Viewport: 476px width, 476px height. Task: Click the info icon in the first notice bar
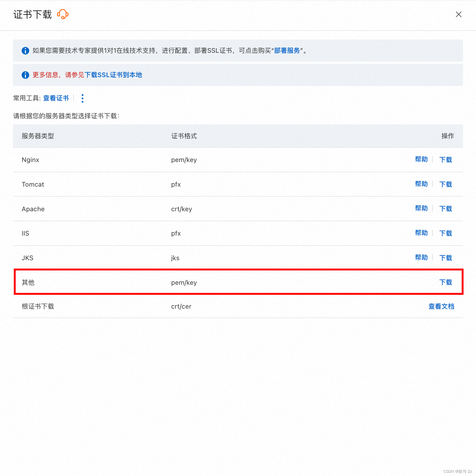coord(25,51)
